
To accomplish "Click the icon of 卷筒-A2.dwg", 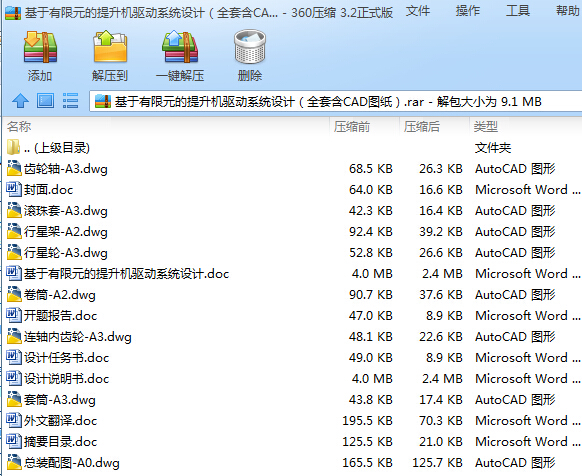I will tap(14, 294).
